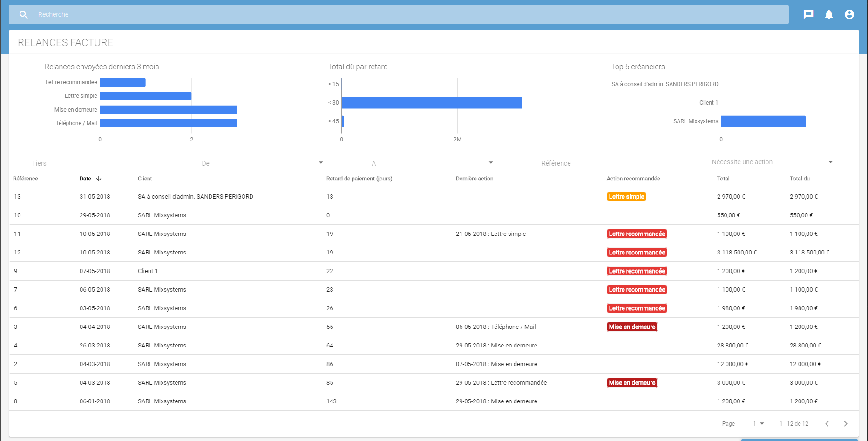Open the user account icon
Image resolution: width=868 pixels, height=441 pixels.
pos(849,14)
